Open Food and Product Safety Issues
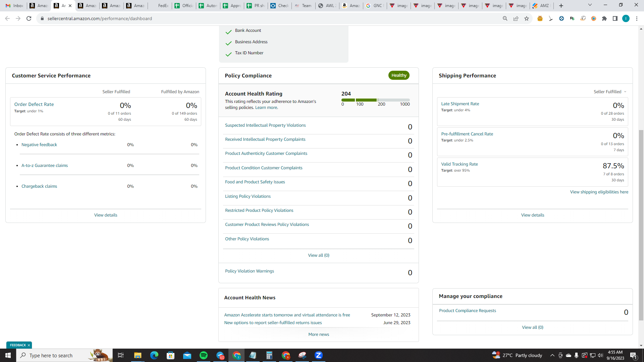This screenshot has height=362, width=644. coord(255,182)
